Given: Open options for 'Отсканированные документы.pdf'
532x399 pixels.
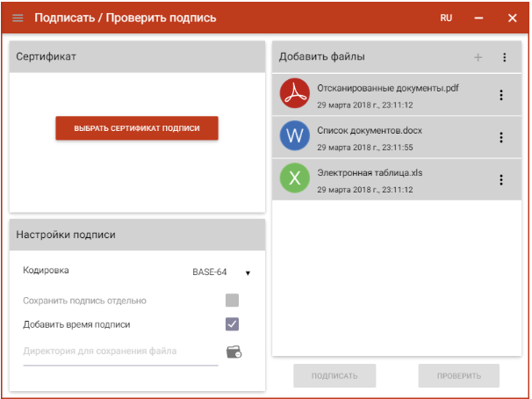Looking at the screenshot, I should coord(500,95).
